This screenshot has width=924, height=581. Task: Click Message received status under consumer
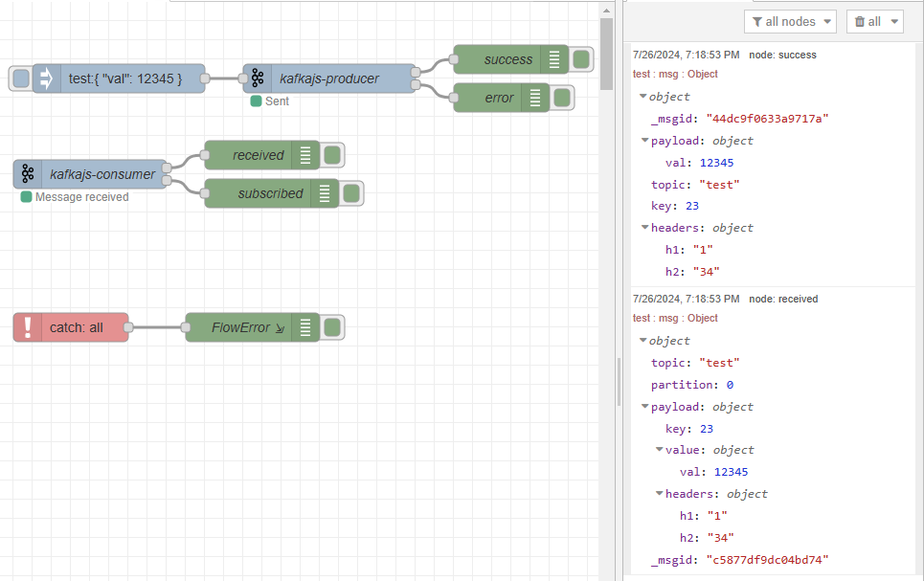coord(75,197)
